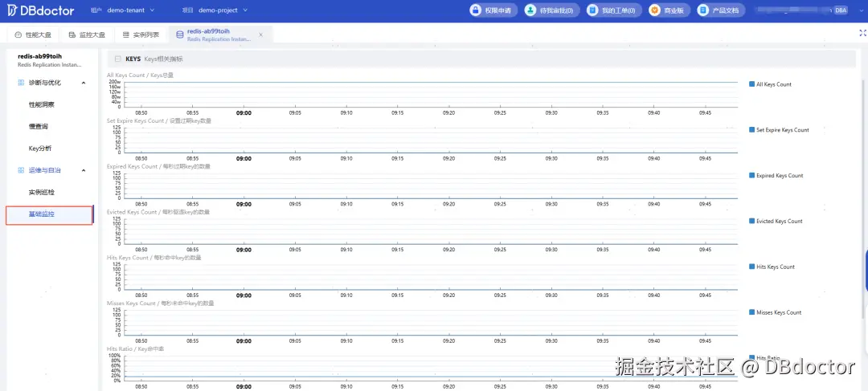The image size is (868, 391).
Task: Select 基础监控 in the sidebar
Action: pyautogui.click(x=49, y=214)
